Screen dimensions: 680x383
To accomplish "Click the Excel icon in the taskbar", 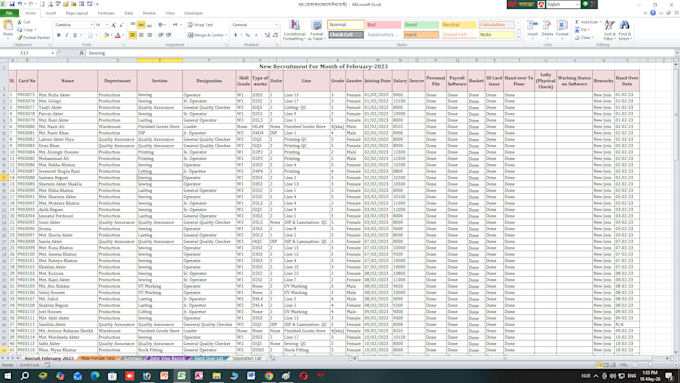I will tap(181, 376).
